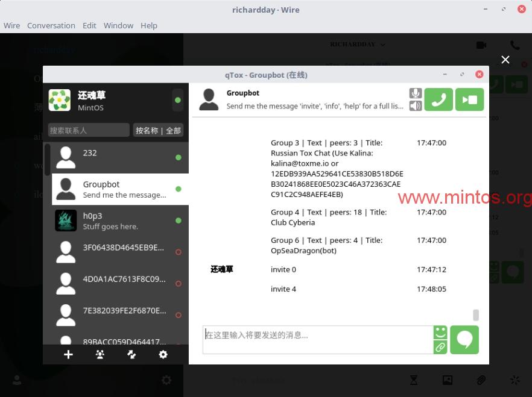Attach a file via Wire paperclip icon
Image resolution: width=532 pixels, height=397 pixels.
click(x=481, y=380)
